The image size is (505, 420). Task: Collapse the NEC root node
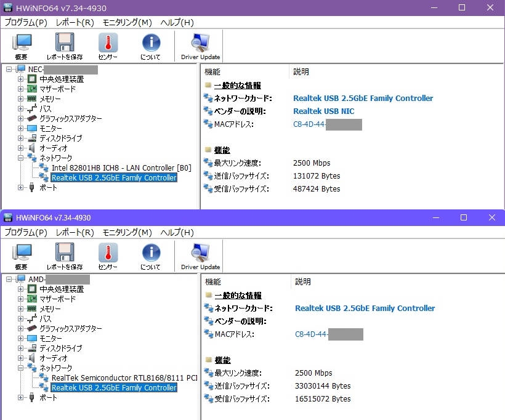click(x=9, y=69)
